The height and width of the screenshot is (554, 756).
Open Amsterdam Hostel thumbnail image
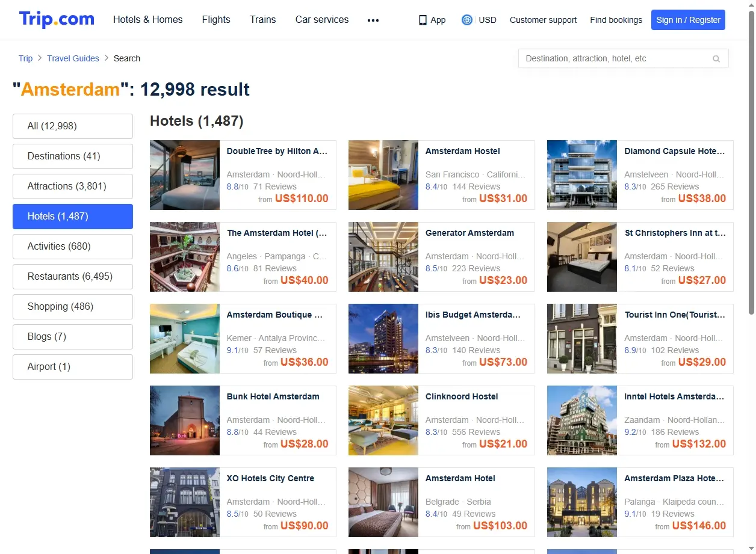pos(383,175)
